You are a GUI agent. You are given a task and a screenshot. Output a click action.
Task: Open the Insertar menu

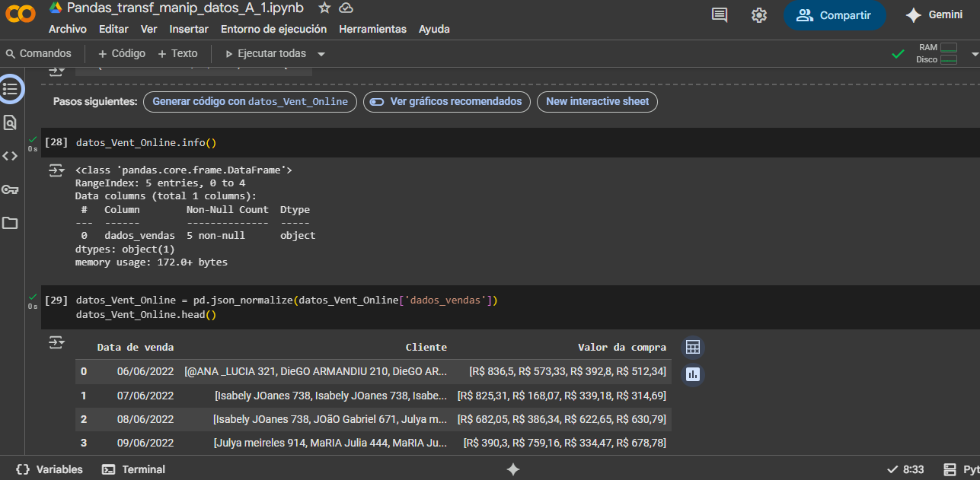click(x=189, y=29)
